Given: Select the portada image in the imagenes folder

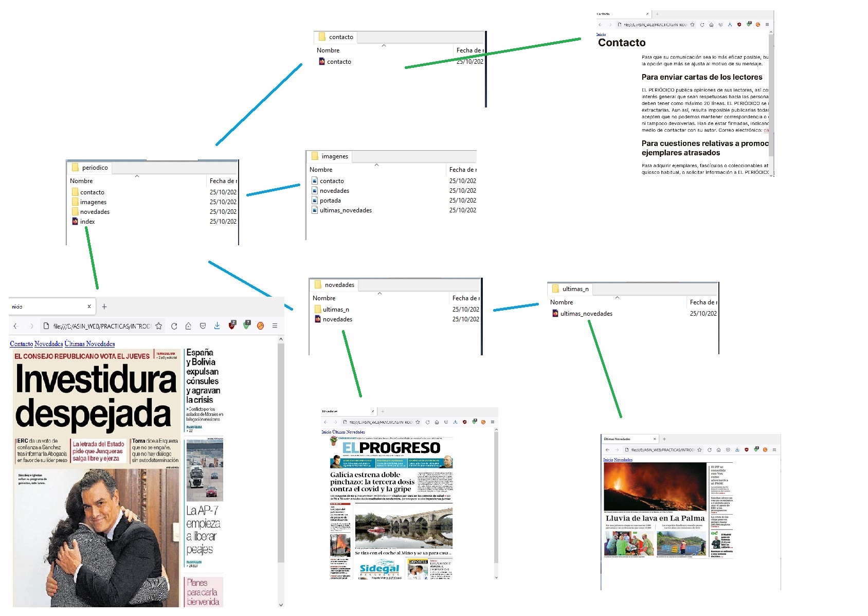Looking at the screenshot, I should (330, 201).
